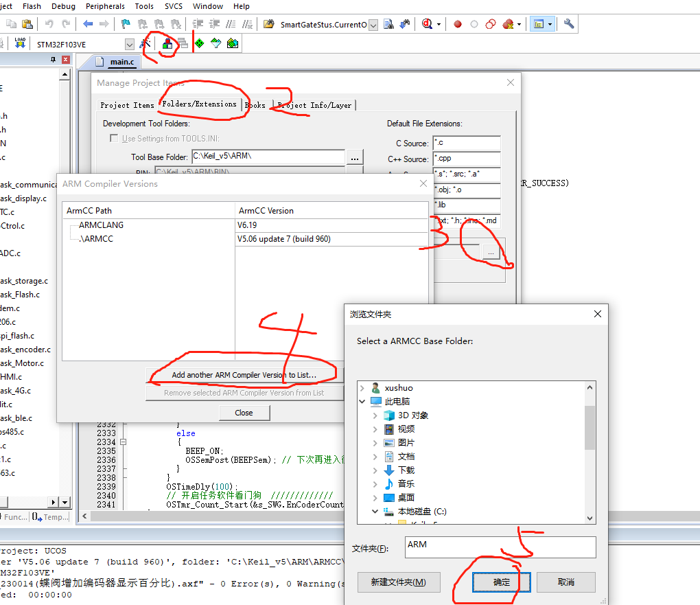Click the Kill All Breakpoints icon
The width and height of the screenshot is (700, 605).
click(x=508, y=24)
